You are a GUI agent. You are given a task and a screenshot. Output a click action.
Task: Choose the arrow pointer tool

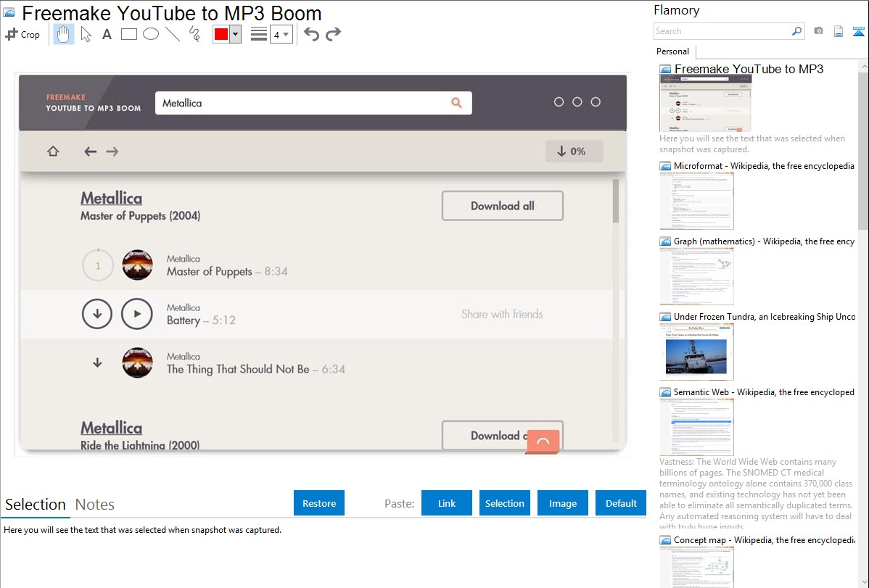pyautogui.click(x=86, y=34)
